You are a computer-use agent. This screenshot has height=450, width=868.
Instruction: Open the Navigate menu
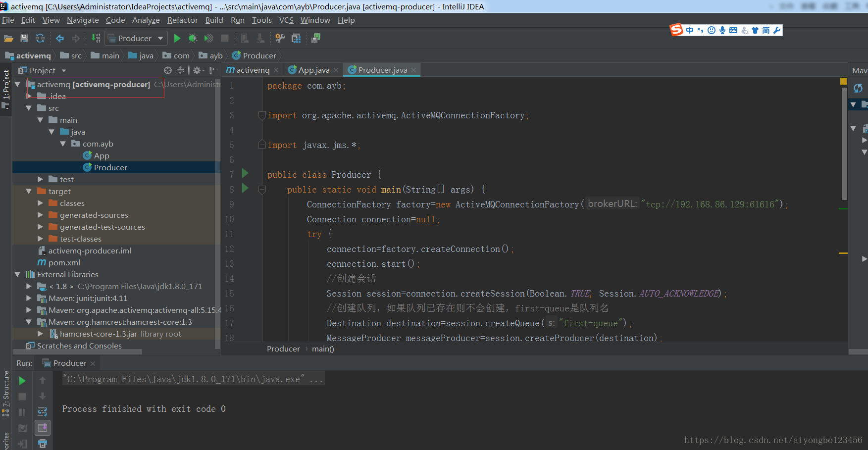83,20
